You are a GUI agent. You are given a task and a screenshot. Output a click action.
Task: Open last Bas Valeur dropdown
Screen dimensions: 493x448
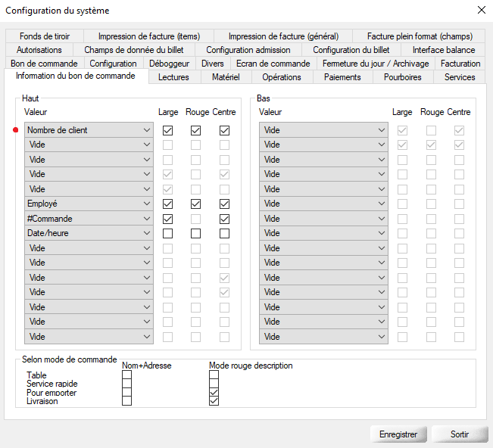tap(323, 337)
